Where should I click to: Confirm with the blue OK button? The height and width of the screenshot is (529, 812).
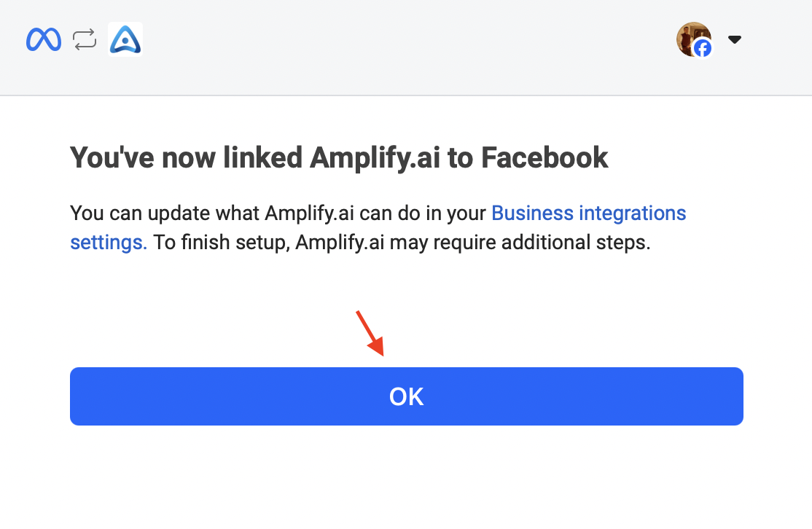coord(407,396)
